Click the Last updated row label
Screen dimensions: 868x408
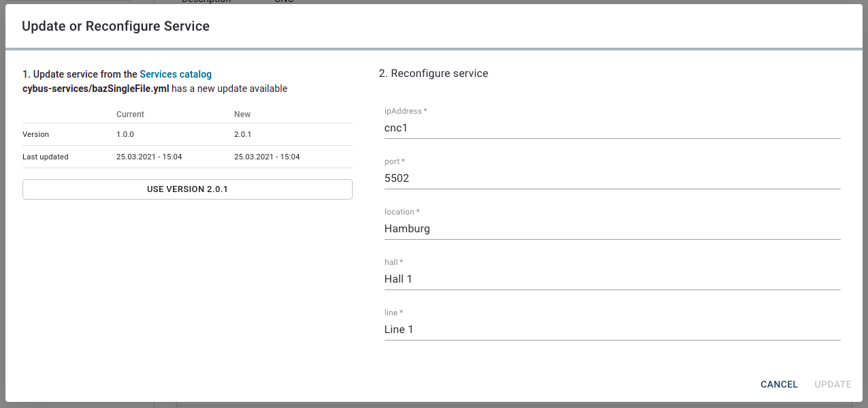(46, 157)
